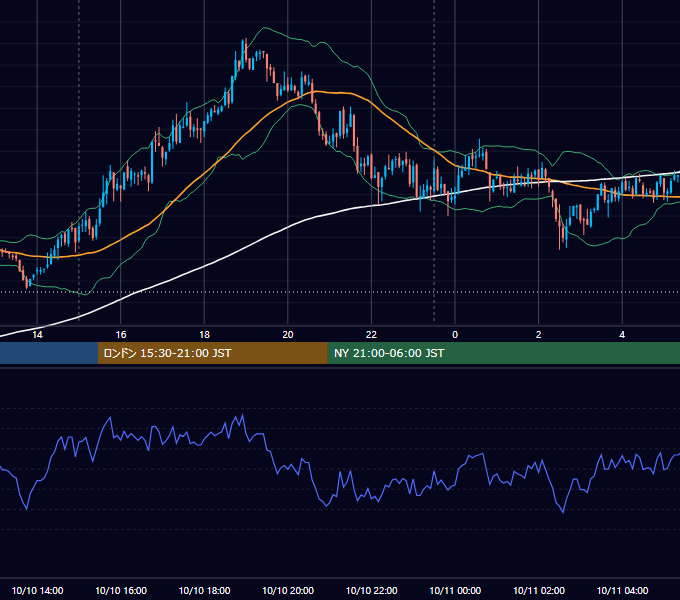Click the NY 21:00-06:00 JST session bar
Viewport: 680px width, 600px height.
503,353
